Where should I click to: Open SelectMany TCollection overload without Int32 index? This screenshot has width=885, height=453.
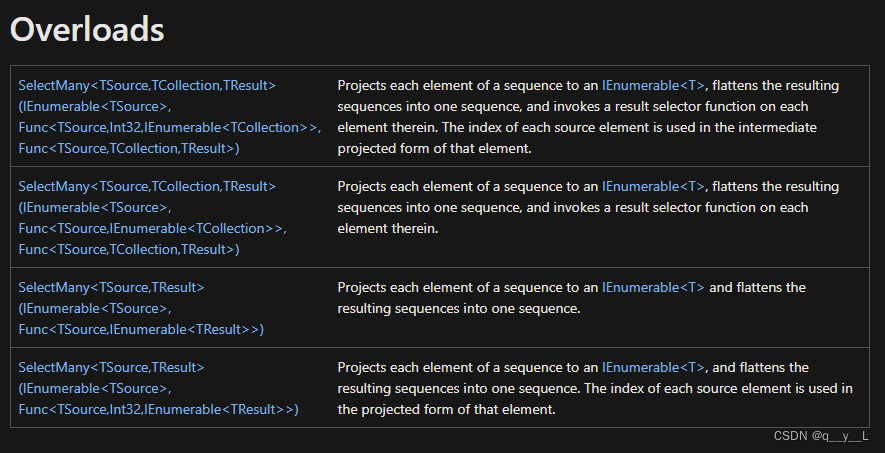(x=147, y=187)
